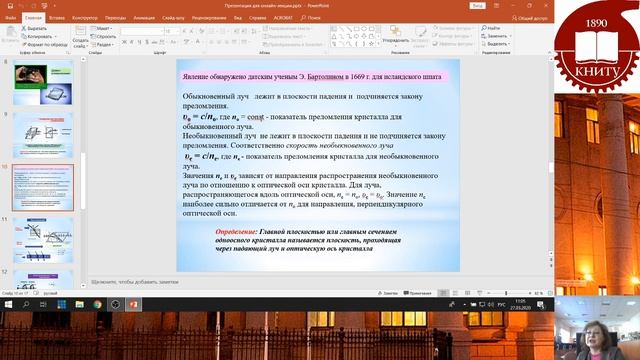The image size is (640, 360).
Task: Switch to Slide Sorter view
Action: point(456,293)
